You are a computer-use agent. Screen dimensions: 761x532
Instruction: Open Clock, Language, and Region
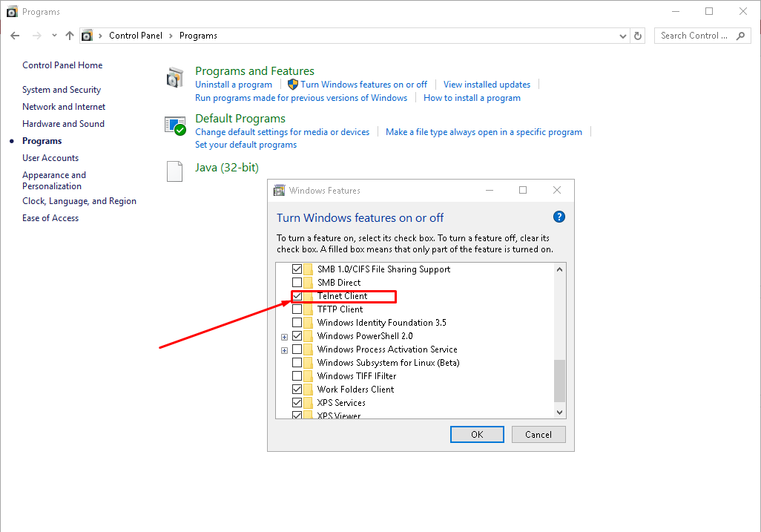79,201
